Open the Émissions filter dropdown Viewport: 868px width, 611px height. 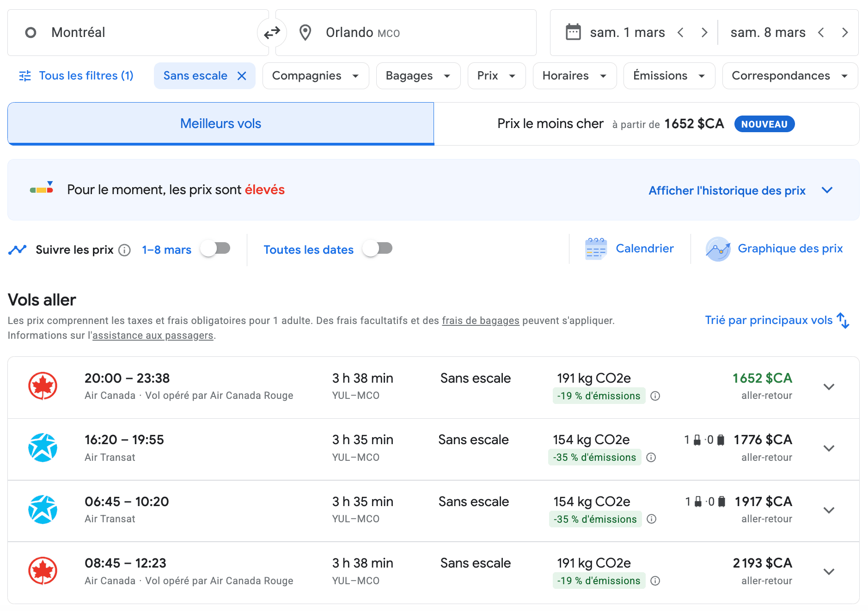(x=669, y=76)
